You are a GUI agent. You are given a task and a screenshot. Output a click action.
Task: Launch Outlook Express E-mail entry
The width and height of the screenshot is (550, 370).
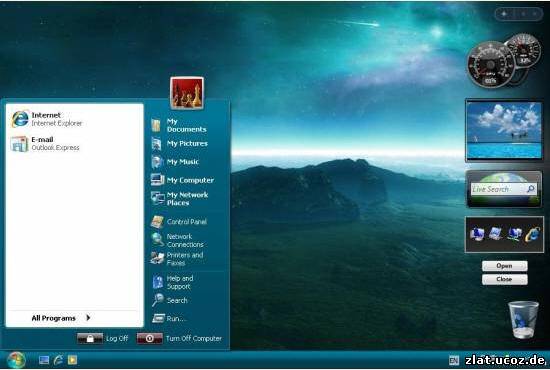[x=45, y=143]
